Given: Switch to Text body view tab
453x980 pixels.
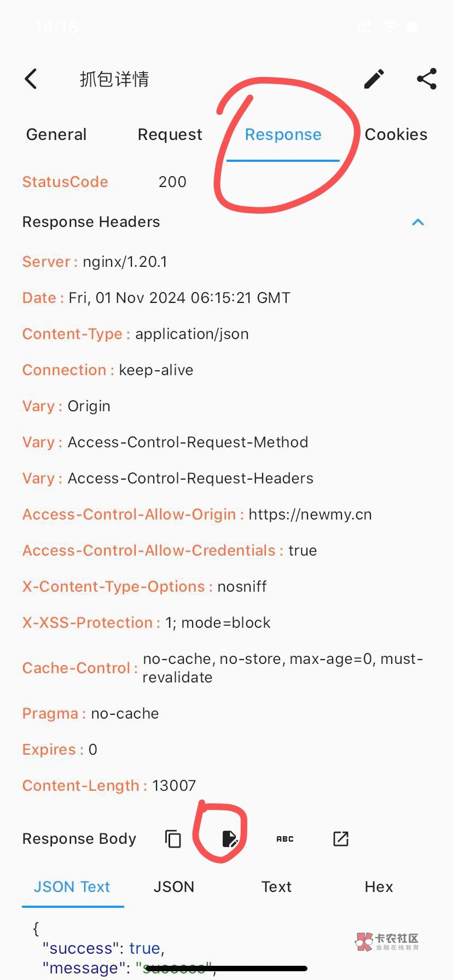Looking at the screenshot, I should [276, 886].
